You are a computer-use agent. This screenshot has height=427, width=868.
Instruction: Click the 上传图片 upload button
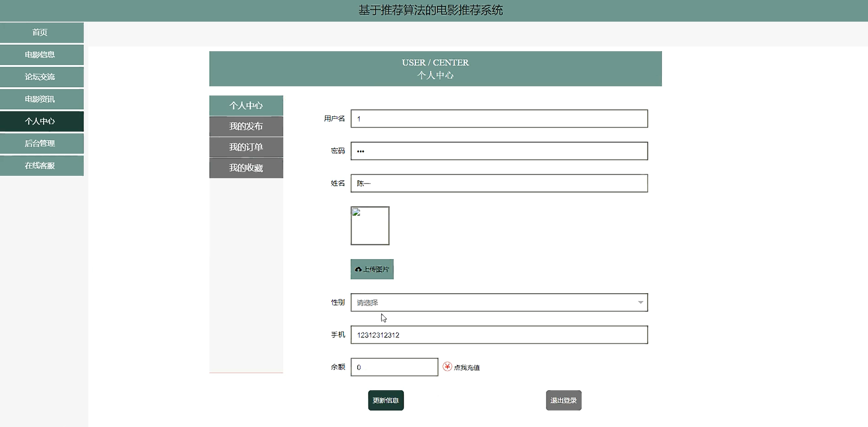[x=372, y=269]
